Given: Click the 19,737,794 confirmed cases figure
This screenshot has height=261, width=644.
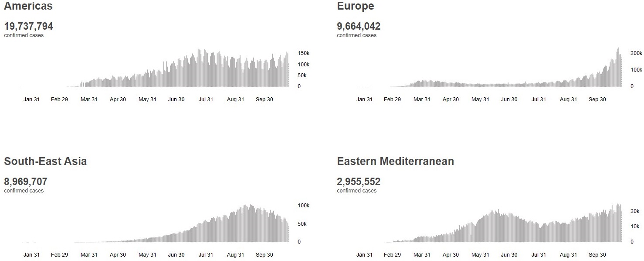Looking at the screenshot, I should click(28, 26).
